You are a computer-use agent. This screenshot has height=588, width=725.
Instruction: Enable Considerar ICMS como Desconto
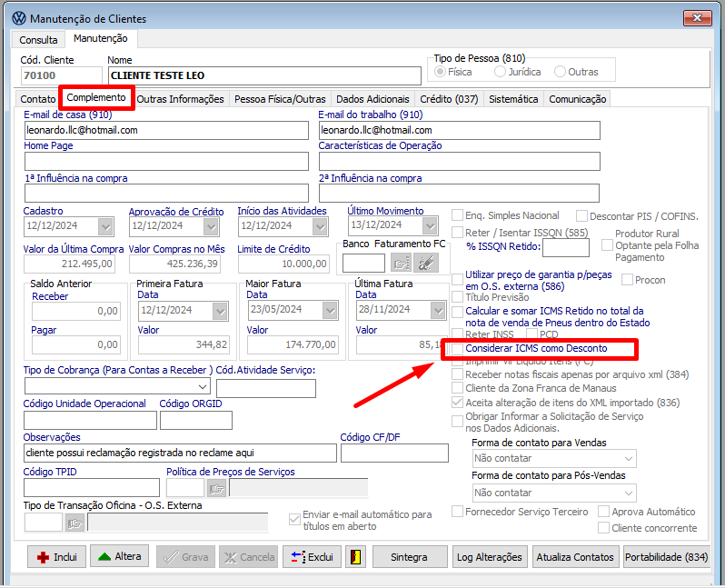457,348
